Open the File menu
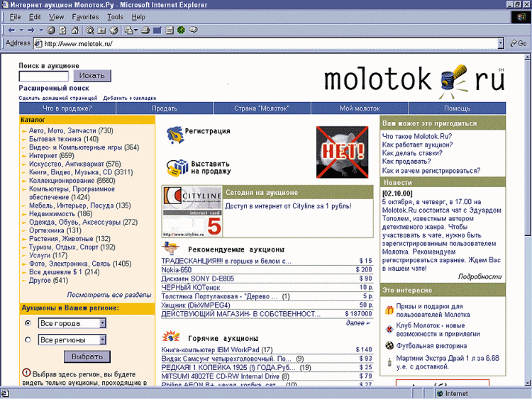Image resolution: width=532 pixels, height=399 pixels. 15,17
